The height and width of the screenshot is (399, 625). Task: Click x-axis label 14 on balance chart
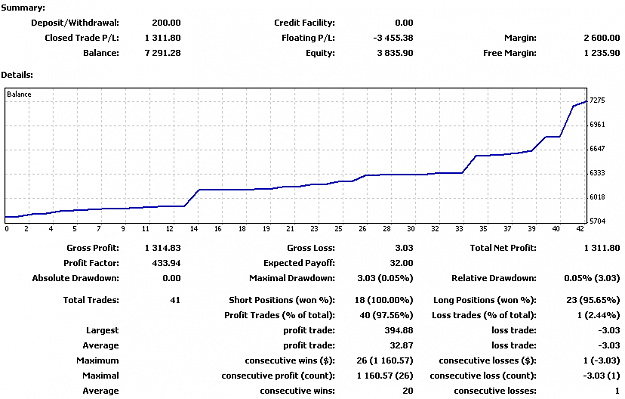[194, 229]
